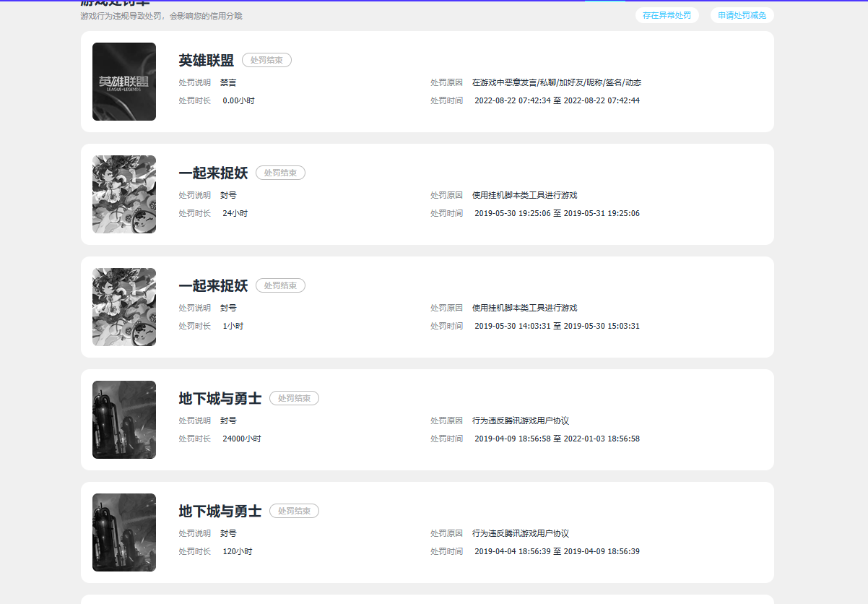Click the 120小时 duration value

tap(237, 551)
